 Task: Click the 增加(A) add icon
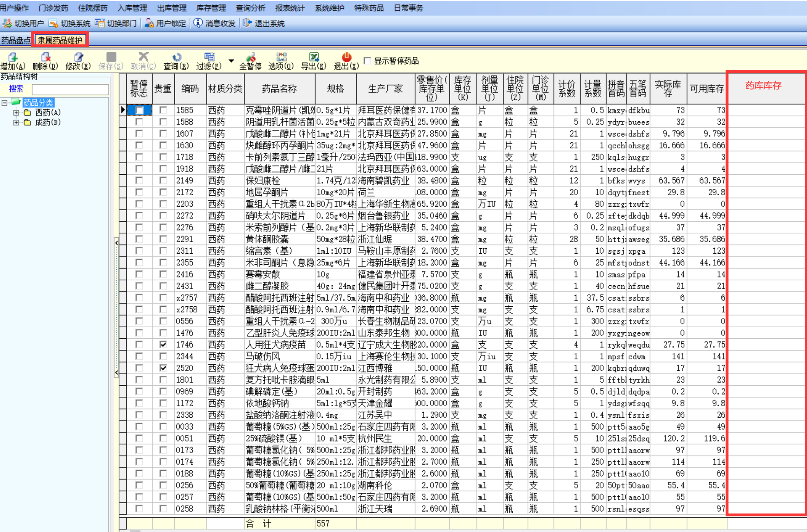[13, 57]
